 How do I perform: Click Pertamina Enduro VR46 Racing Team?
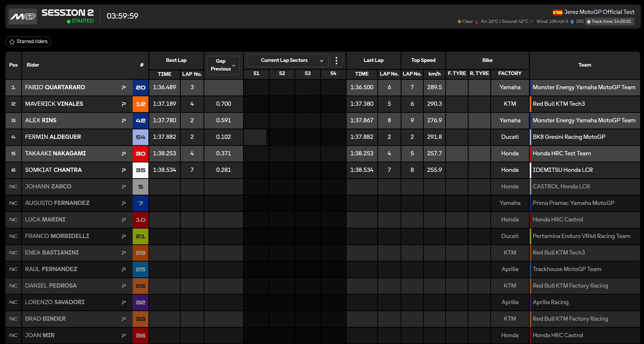[x=581, y=236]
